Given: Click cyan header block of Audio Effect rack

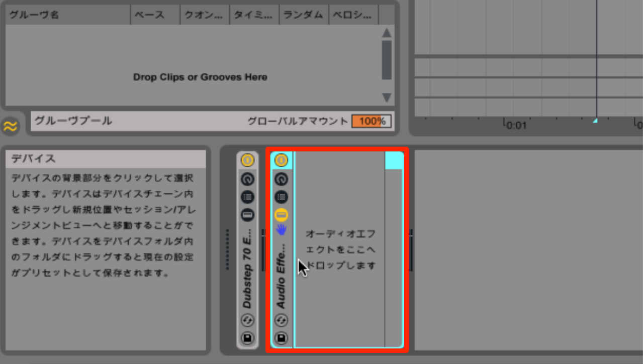Looking at the screenshot, I should tap(394, 160).
